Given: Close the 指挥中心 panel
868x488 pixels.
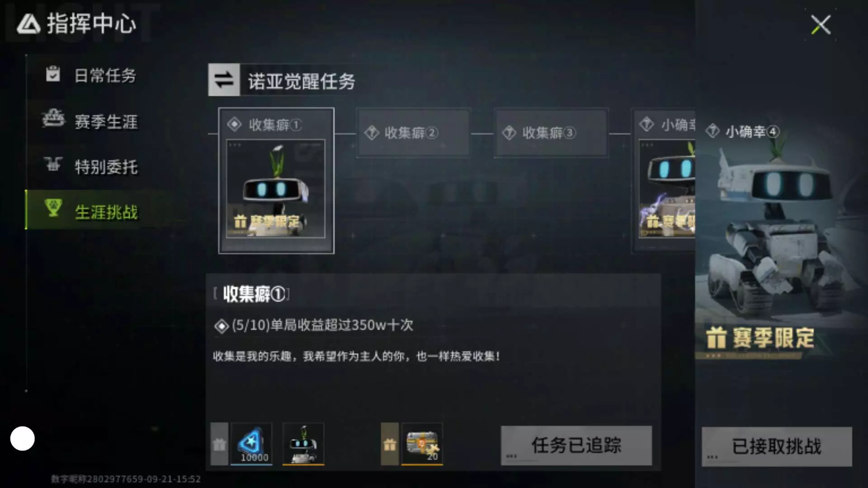Looking at the screenshot, I should pos(821,24).
